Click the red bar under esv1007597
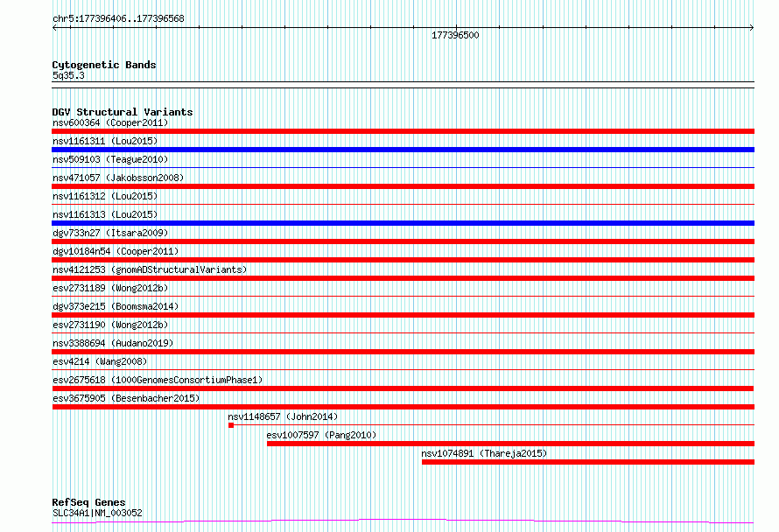The image size is (779, 532). click(x=510, y=444)
